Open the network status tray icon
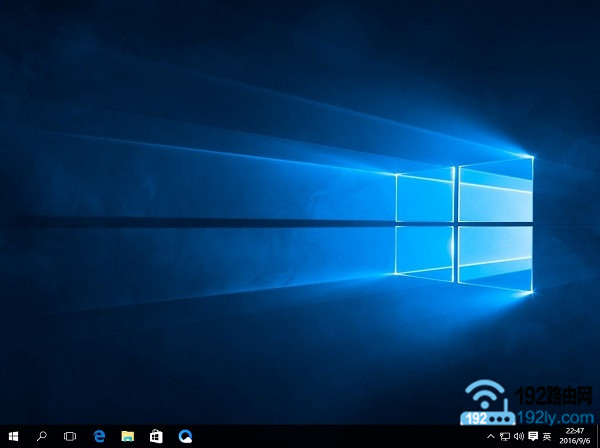This screenshot has height=448, width=600. pyautogui.click(x=505, y=436)
